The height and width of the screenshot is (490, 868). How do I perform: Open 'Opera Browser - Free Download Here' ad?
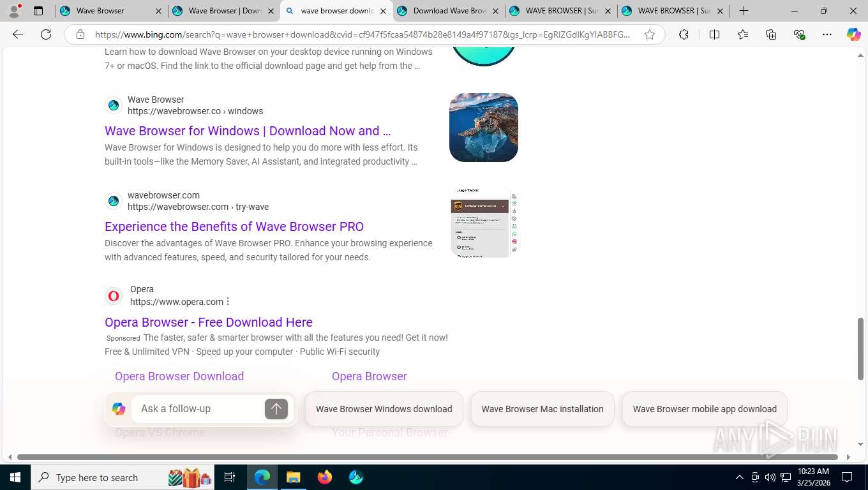tap(209, 322)
